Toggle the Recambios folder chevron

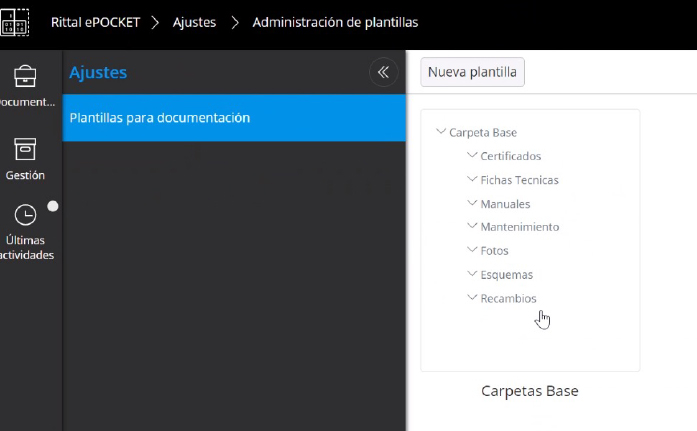(472, 298)
